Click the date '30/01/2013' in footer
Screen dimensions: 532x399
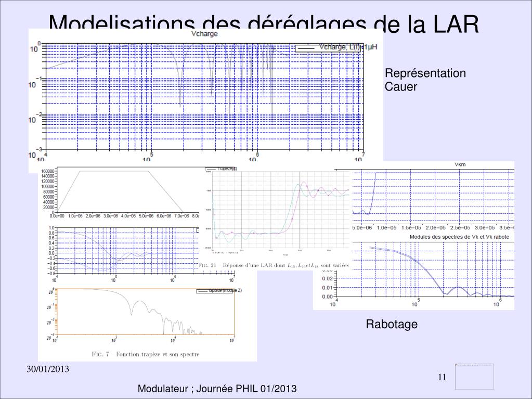tap(48, 369)
